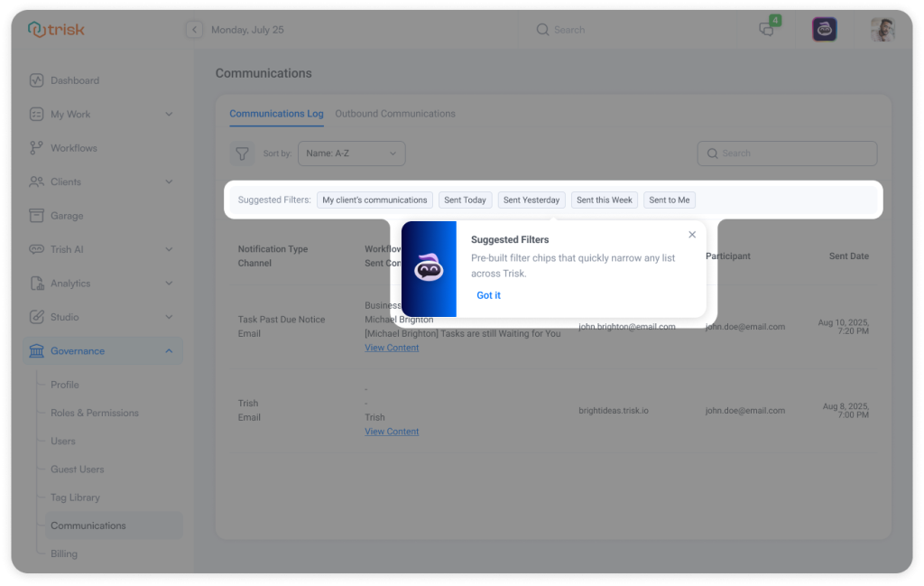Open Workflows in the sidebar
The width and height of the screenshot is (924, 586).
point(73,148)
